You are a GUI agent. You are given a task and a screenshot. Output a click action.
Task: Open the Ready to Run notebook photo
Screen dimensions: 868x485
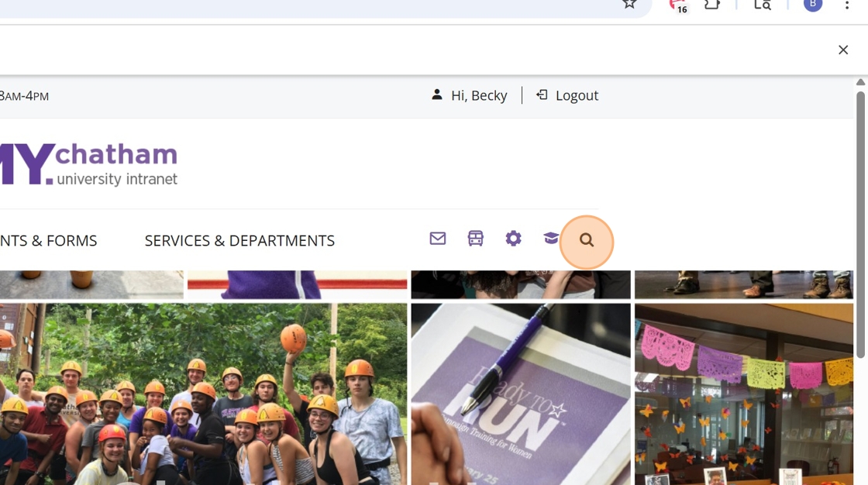click(x=520, y=394)
